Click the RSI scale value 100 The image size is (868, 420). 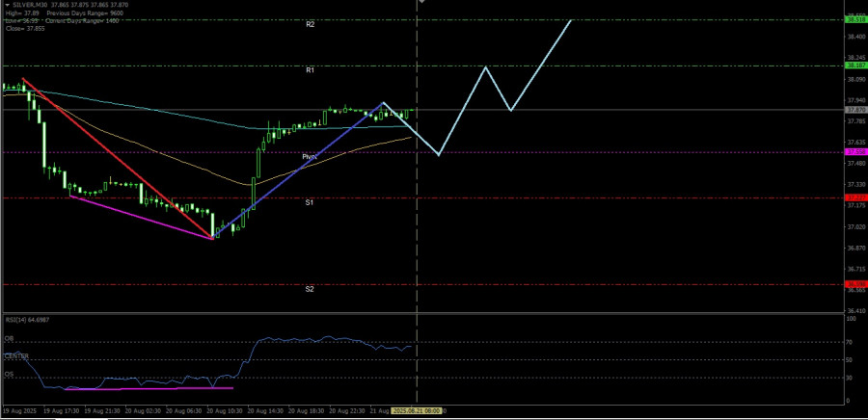853,320
